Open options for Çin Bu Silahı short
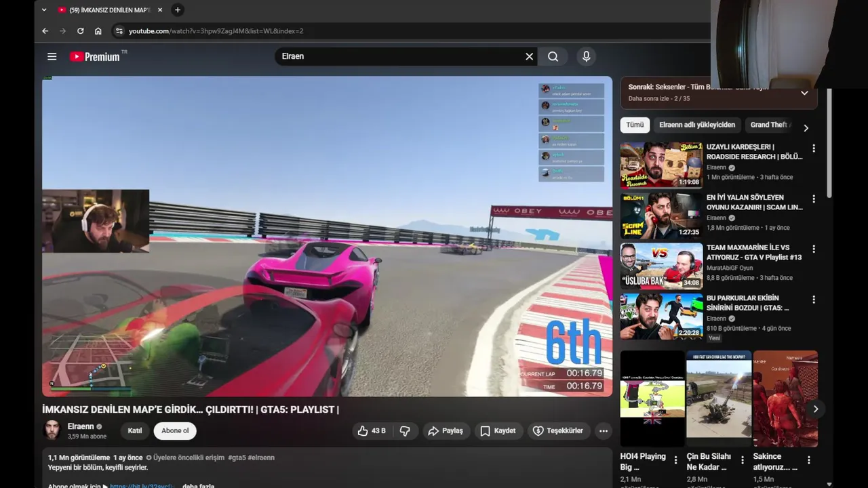 742,460
